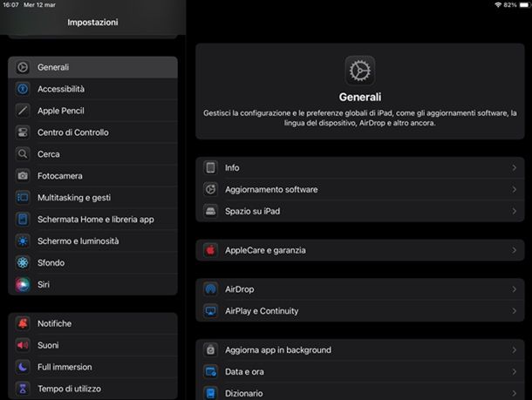Open chevron on AirPlay e Continuity row
The height and width of the screenshot is (400, 532).
(x=515, y=311)
